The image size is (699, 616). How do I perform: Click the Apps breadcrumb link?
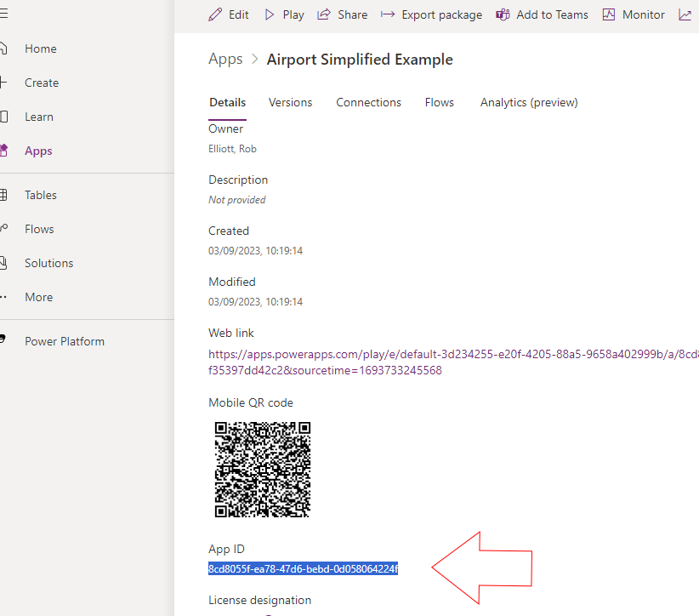[x=225, y=60]
